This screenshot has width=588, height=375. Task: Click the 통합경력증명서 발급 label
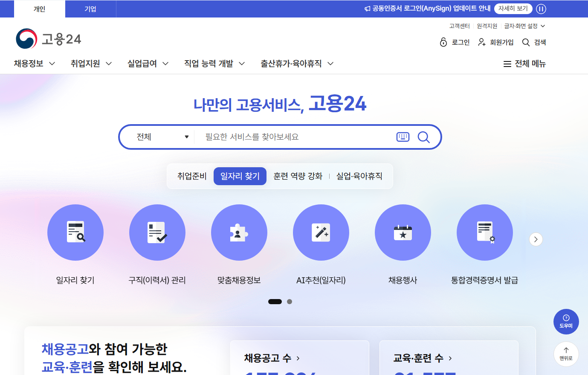pos(485,280)
